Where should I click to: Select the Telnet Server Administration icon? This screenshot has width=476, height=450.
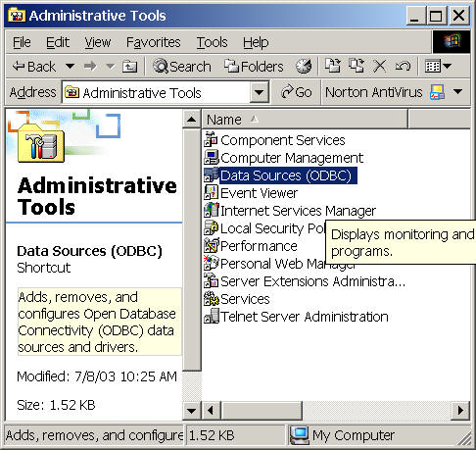(x=211, y=317)
